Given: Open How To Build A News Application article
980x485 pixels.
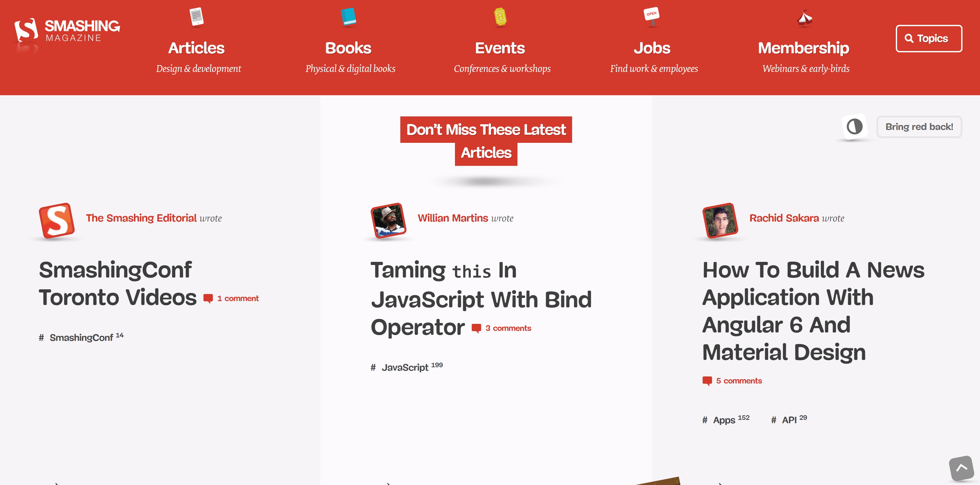Looking at the screenshot, I should pos(813,311).
